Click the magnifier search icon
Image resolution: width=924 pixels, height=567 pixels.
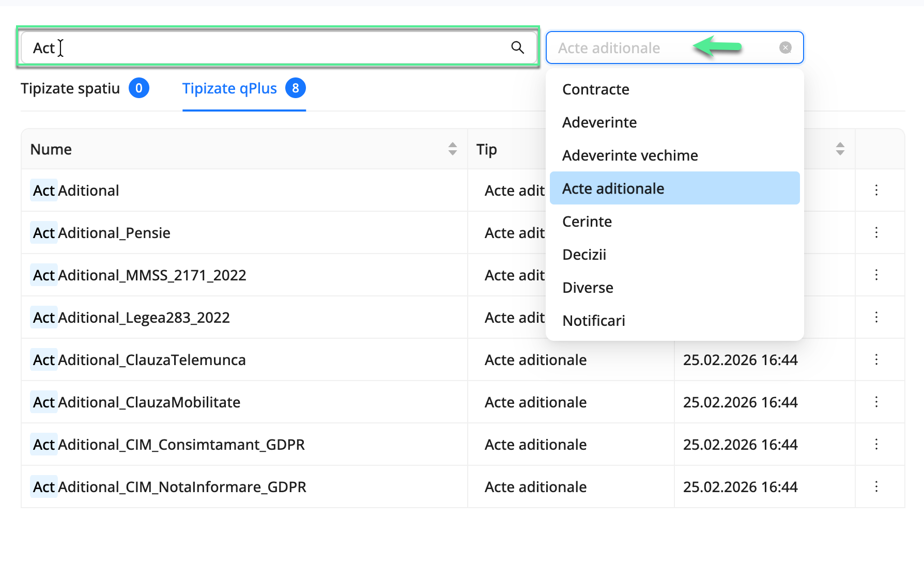pos(517,48)
